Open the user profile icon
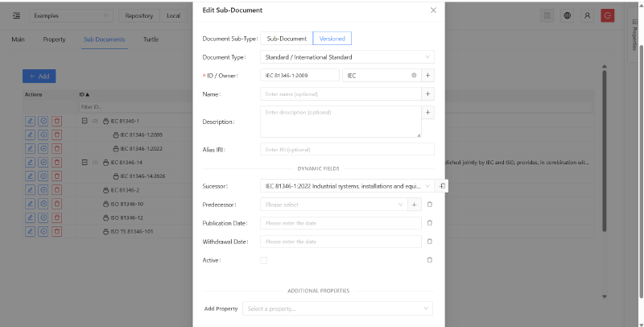The height and width of the screenshot is (327, 644). pos(588,15)
